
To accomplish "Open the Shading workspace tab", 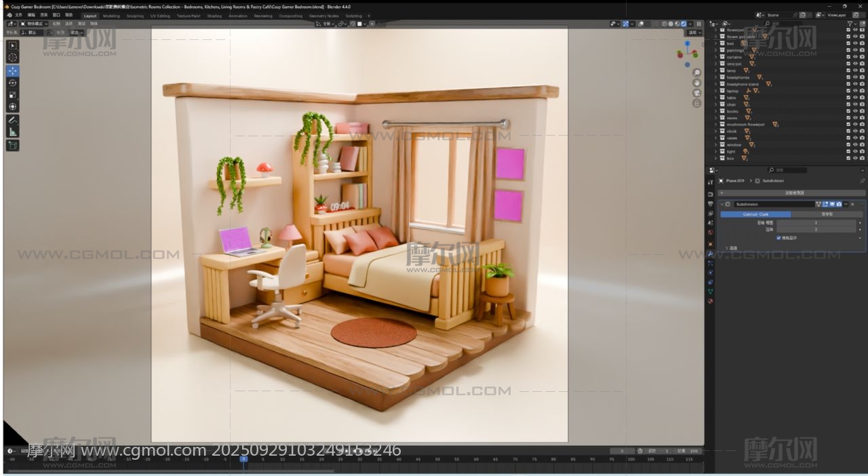I will (214, 16).
